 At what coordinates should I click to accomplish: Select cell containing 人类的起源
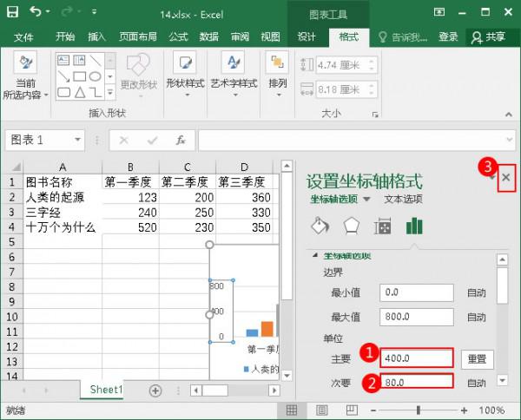pos(63,198)
